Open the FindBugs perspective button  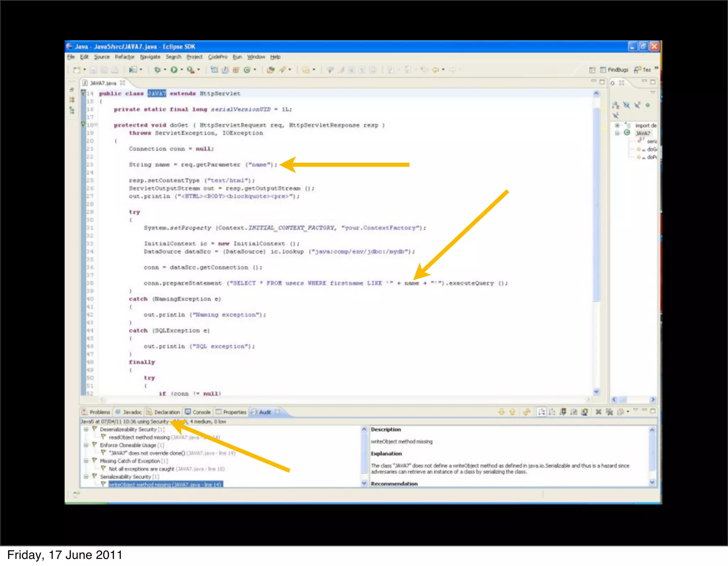(x=614, y=70)
